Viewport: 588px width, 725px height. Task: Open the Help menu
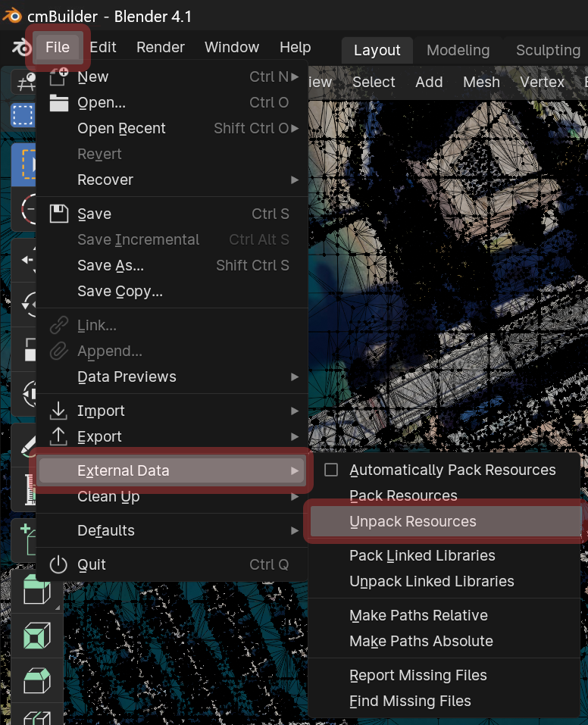coord(296,48)
